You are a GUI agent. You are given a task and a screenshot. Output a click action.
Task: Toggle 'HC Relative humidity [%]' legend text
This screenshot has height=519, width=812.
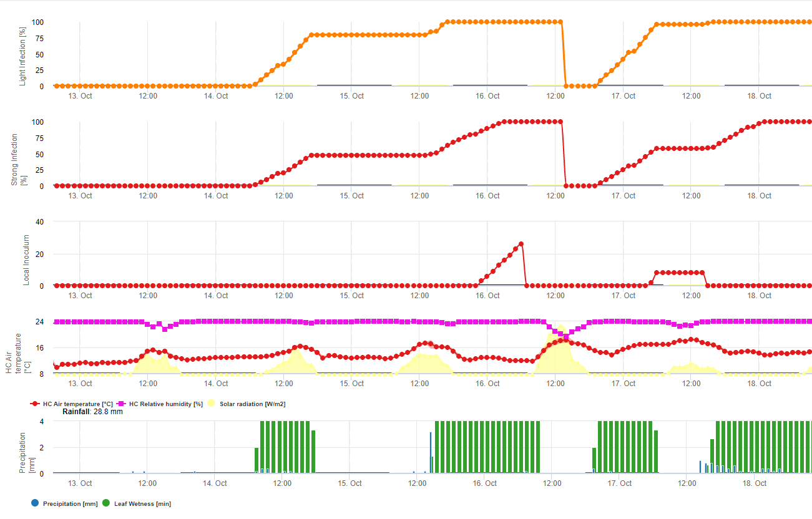pyautogui.click(x=165, y=404)
